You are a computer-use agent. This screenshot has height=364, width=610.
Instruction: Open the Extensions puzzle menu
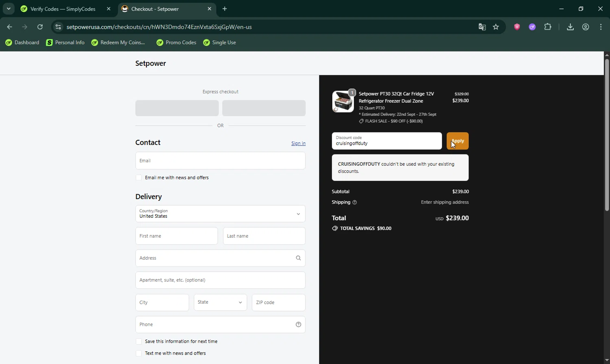click(x=548, y=27)
